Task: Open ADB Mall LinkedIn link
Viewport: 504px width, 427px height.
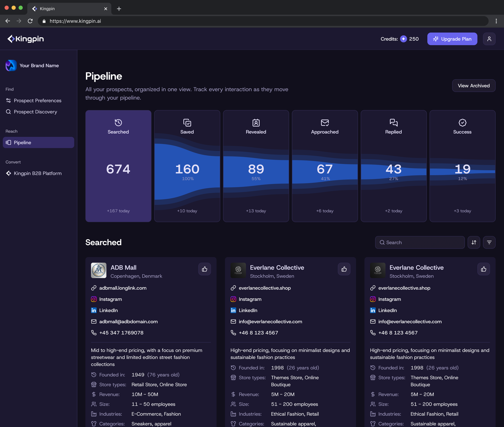Action: click(108, 310)
